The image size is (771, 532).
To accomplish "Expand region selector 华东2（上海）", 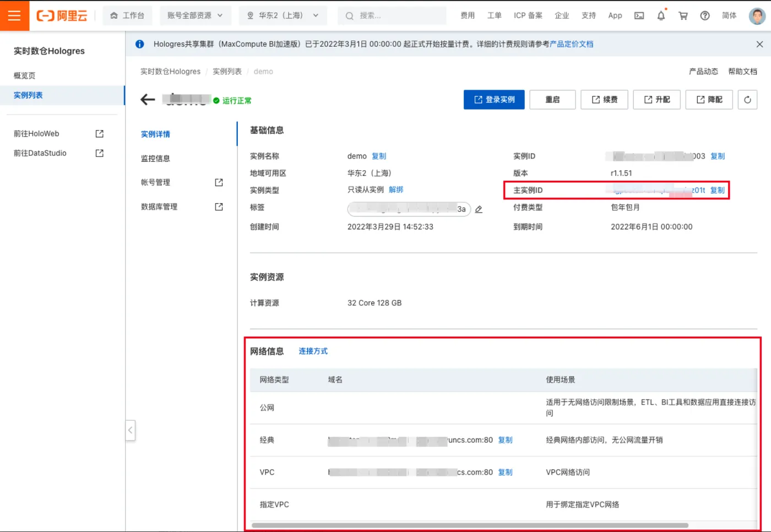I will coord(283,15).
